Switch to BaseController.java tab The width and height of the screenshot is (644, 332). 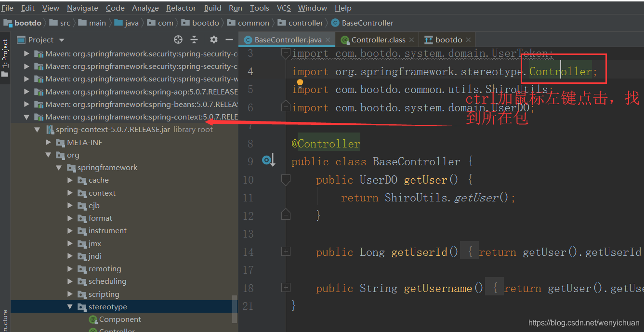(x=288, y=40)
